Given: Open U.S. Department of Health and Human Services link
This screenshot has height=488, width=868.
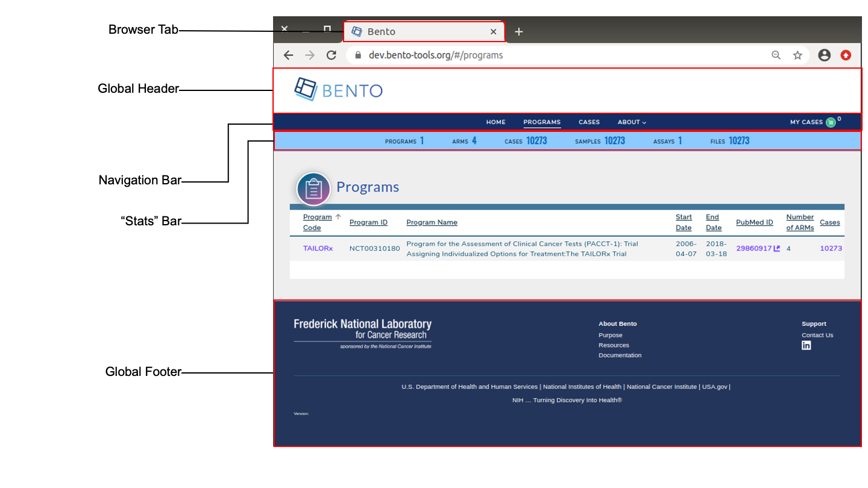Looking at the screenshot, I should click(470, 387).
